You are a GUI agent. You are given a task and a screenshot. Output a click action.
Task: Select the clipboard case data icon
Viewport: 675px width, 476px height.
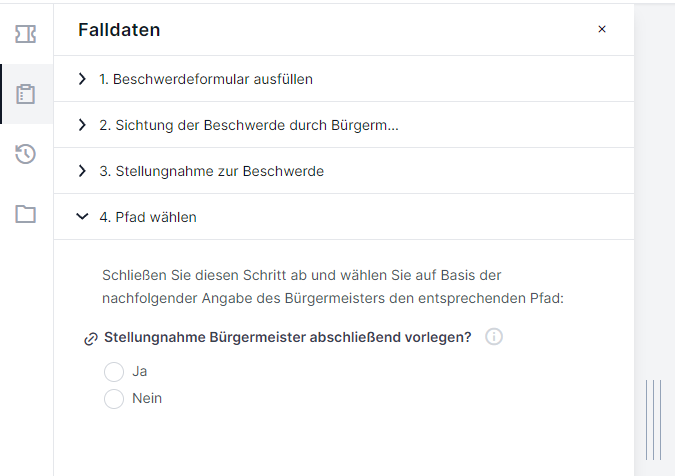click(x=25, y=94)
